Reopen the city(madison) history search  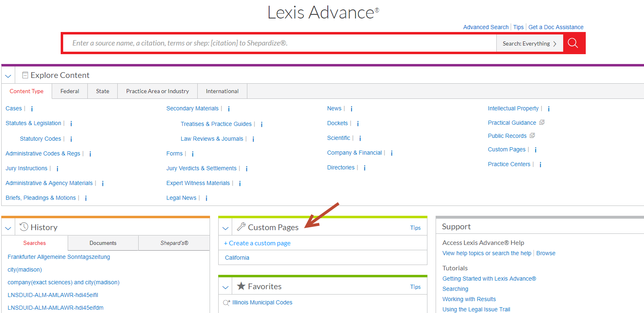click(25, 270)
